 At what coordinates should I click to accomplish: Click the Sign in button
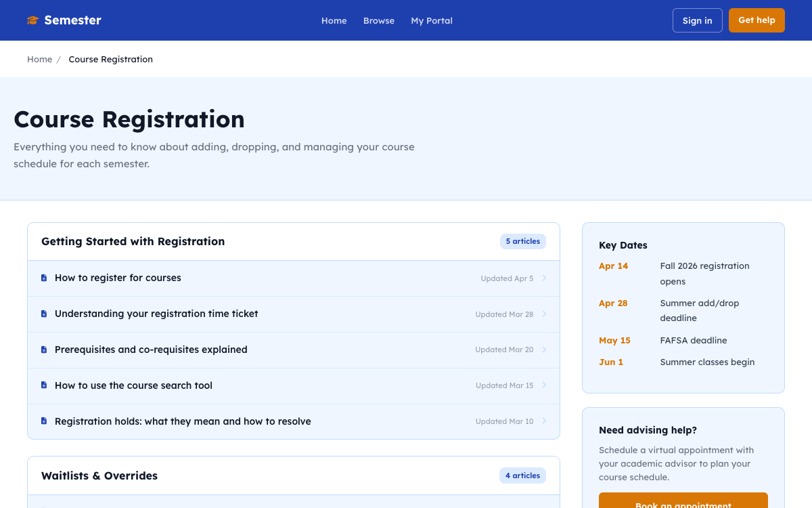tap(697, 20)
